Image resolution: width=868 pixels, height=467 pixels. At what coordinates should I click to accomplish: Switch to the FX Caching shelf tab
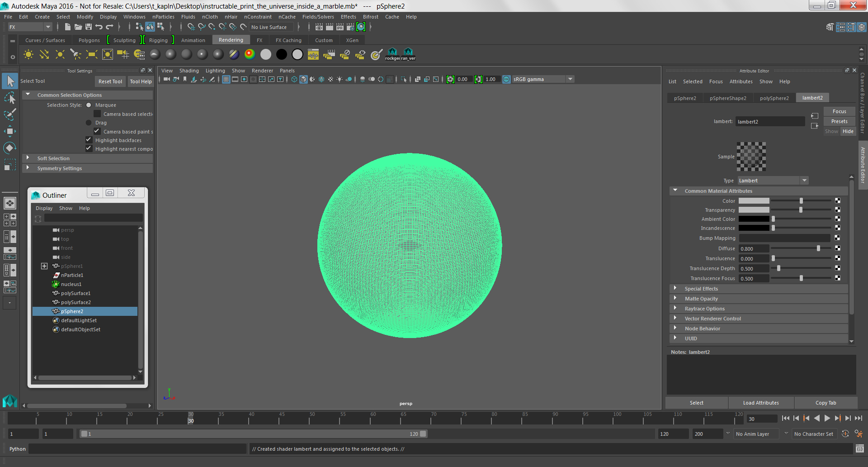[x=288, y=40]
